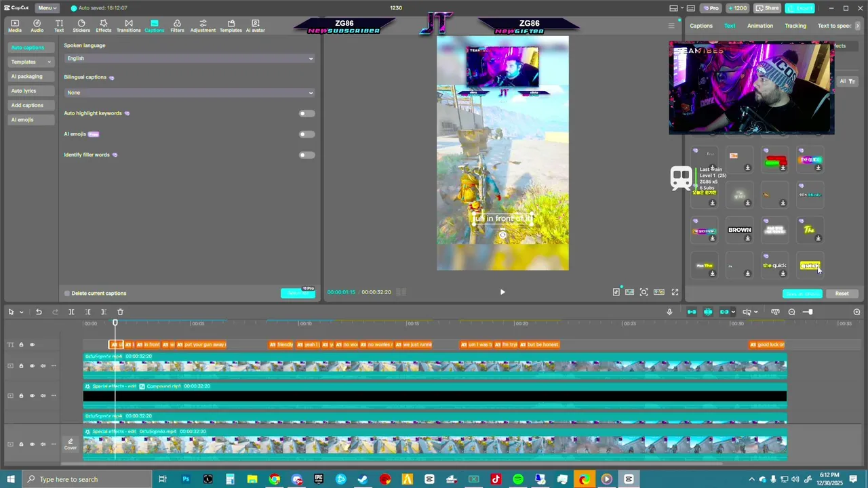Open the CapCut Menu dropdown
Image resolution: width=868 pixels, height=488 pixels.
[46, 8]
